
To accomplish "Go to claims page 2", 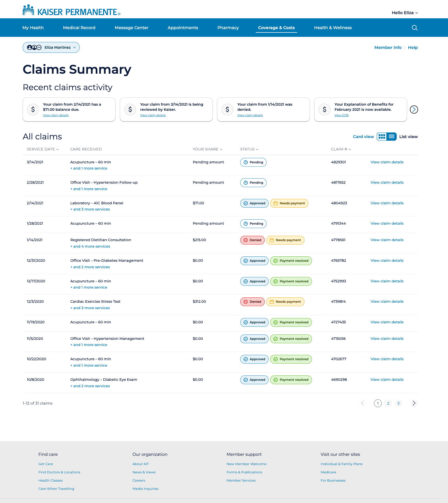I will pos(388,403).
